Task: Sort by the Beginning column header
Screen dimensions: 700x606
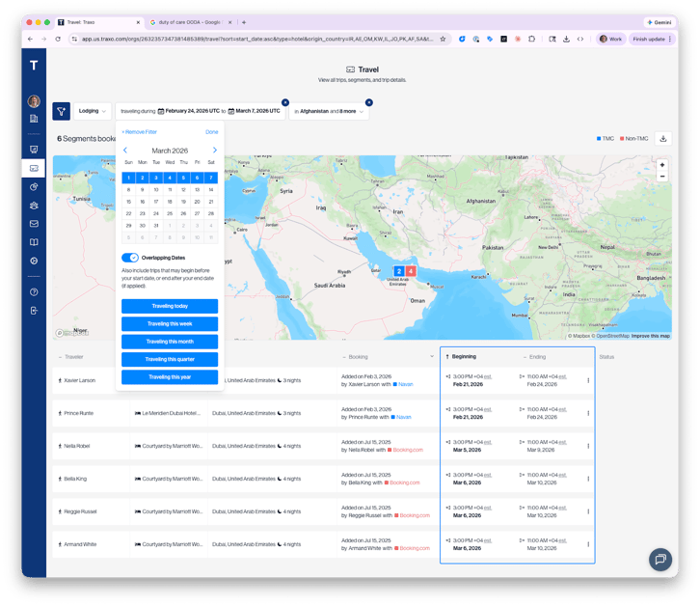Action: pos(463,357)
